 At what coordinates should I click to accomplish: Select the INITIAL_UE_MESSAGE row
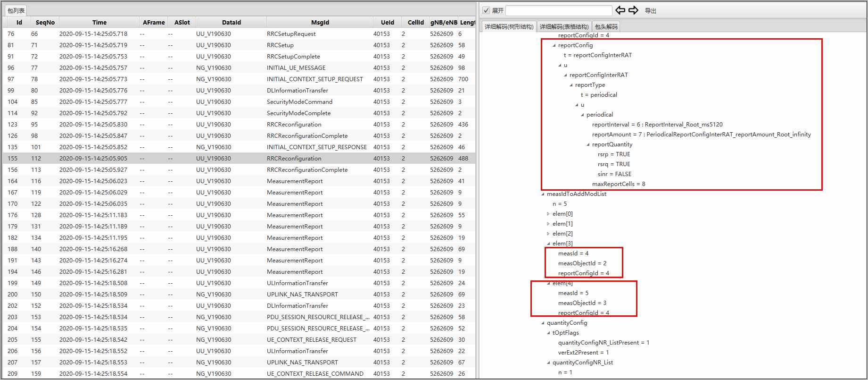click(296, 68)
